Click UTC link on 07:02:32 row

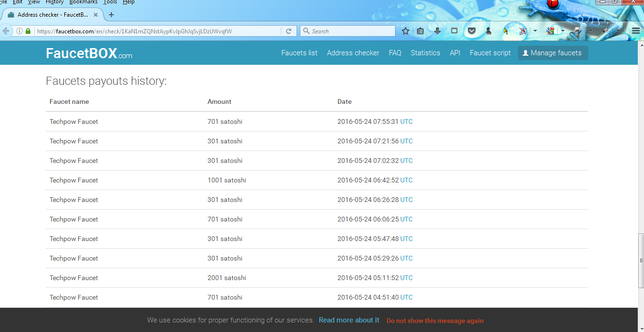[406, 161]
